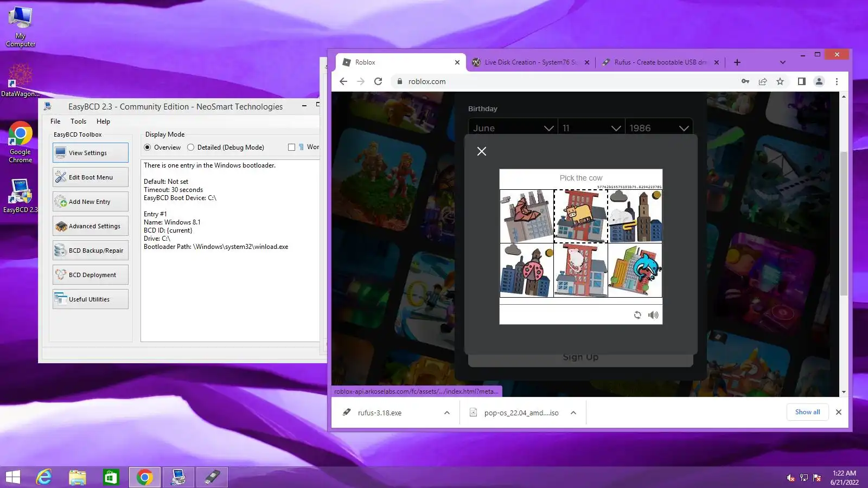Reload the Roblox page

tap(378, 81)
